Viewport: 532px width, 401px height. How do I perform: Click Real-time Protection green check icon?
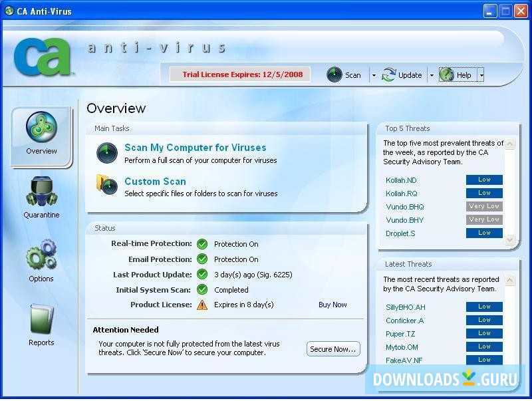pyautogui.click(x=202, y=244)
